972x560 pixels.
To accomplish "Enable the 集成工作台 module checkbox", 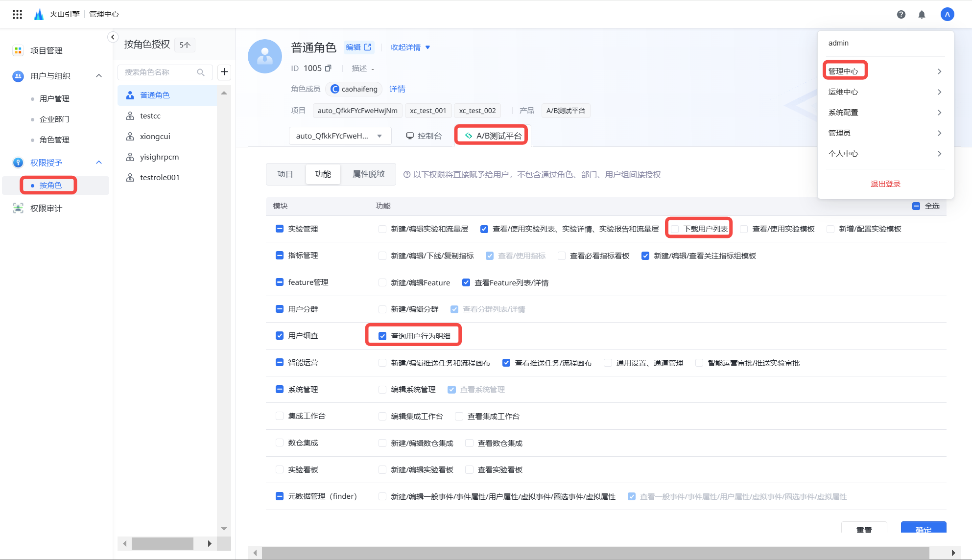I will pyautogui.click(x=280, y=416).
